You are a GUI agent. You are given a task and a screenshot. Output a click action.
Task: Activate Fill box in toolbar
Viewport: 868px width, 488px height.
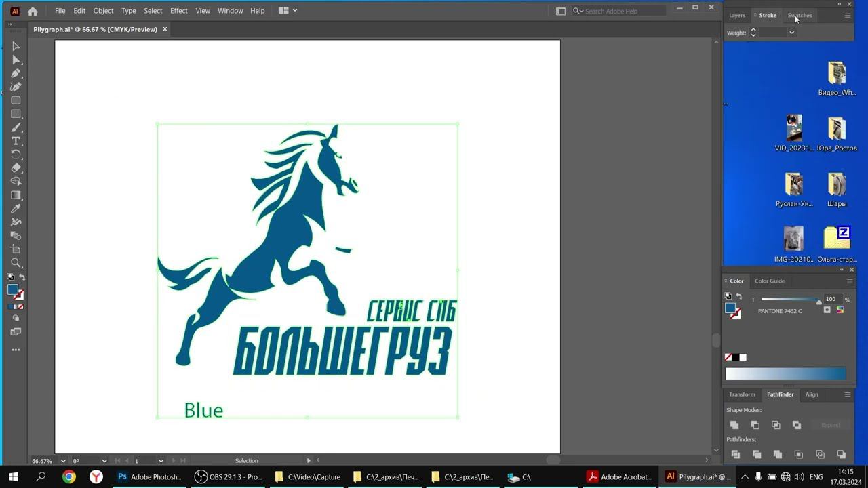pos(12,290)
